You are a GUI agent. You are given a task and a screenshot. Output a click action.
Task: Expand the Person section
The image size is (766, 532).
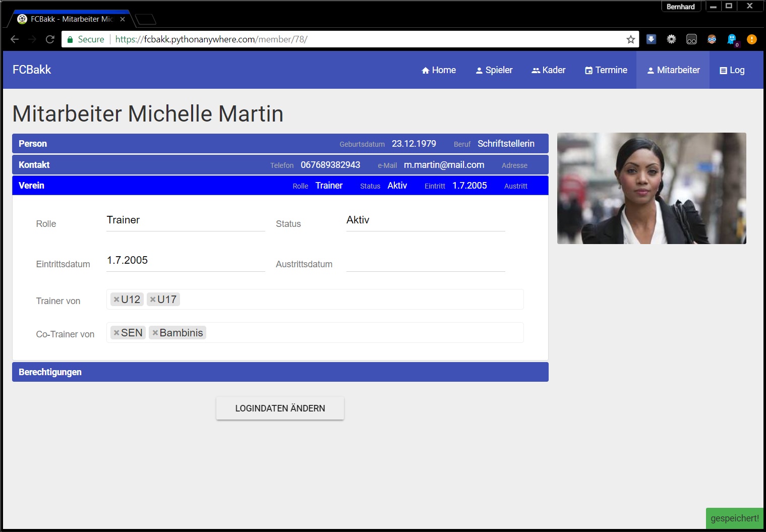[x=33, y=144]
